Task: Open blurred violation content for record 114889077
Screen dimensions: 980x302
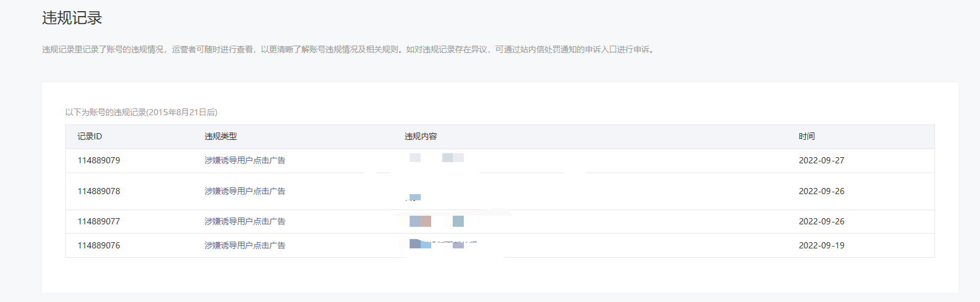Action: [x=436, y=221]
